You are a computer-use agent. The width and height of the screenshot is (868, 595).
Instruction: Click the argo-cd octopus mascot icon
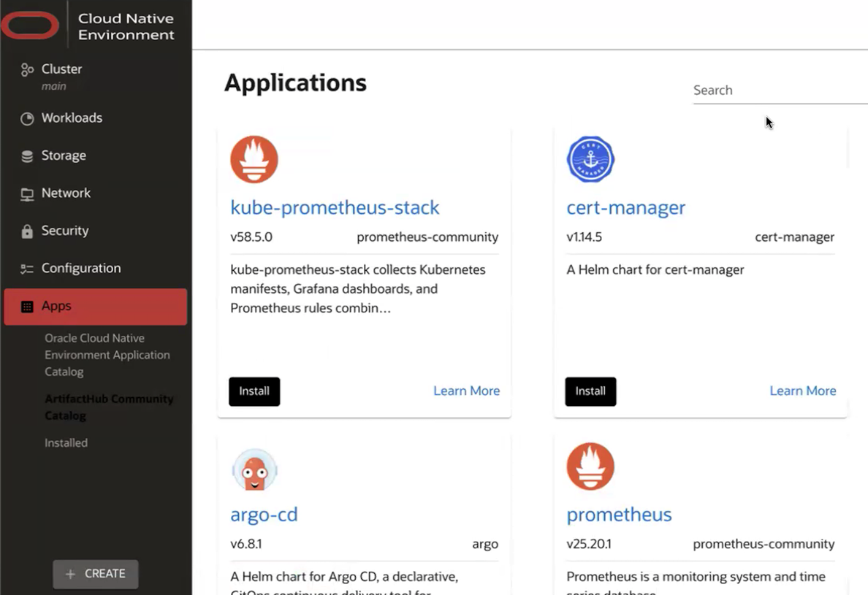(x=254, y=469)
